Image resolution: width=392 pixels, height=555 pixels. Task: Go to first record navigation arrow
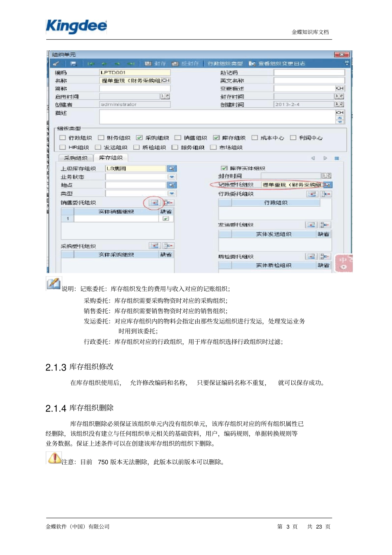pos(91,64)
